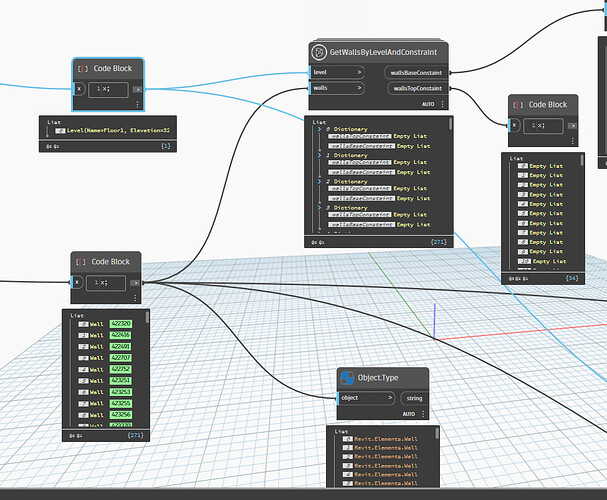Click the top-left Code Block bracket icon
The height and width of the screenshot is (500, 607).
pyautogui.click(x=82, y=69)
